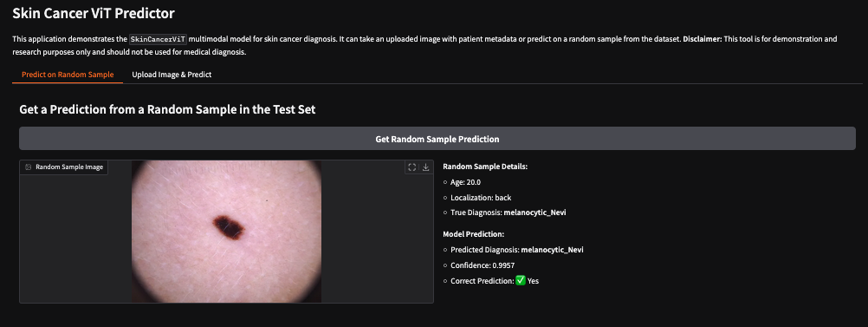Click the SkinCancerViT code tag in description
This screenshot has width=868, height=327.
tap(159, 39)
